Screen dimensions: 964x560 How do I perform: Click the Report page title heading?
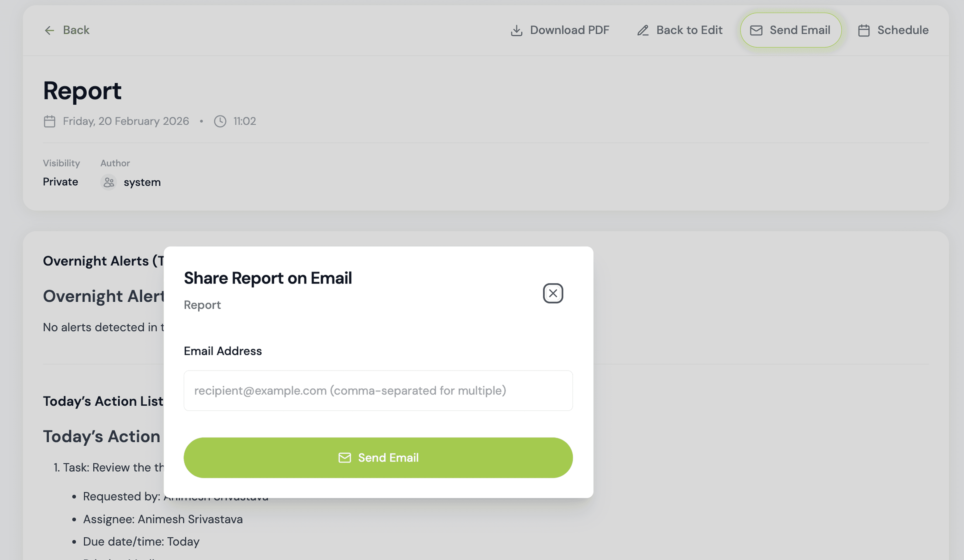[82, 91]
